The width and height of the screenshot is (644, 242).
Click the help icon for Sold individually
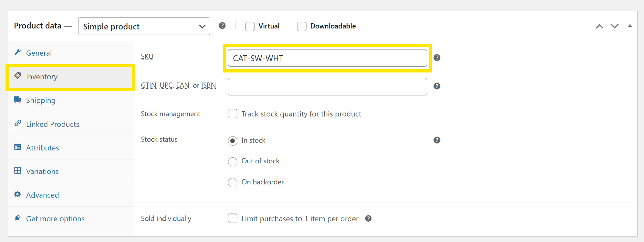(x=368, y=218)
